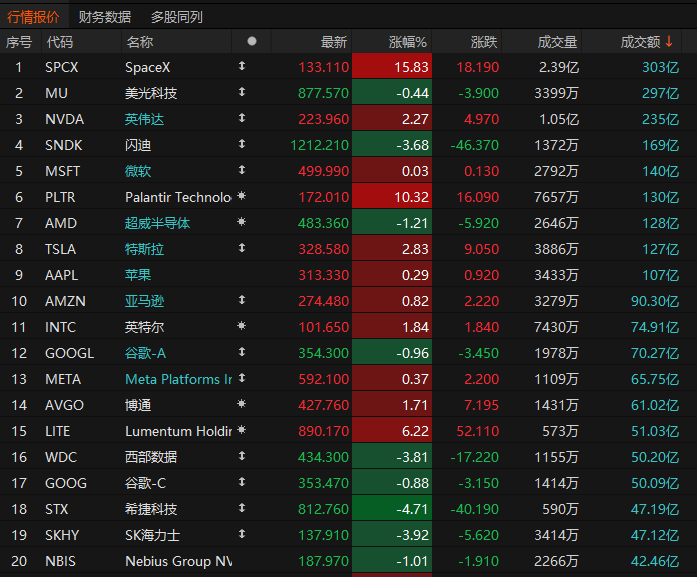Image resolution: width=697 pixels, height=577 pixels.
Task: Click the 42.46亿 turnover value
Action: [x=655, y=561]
